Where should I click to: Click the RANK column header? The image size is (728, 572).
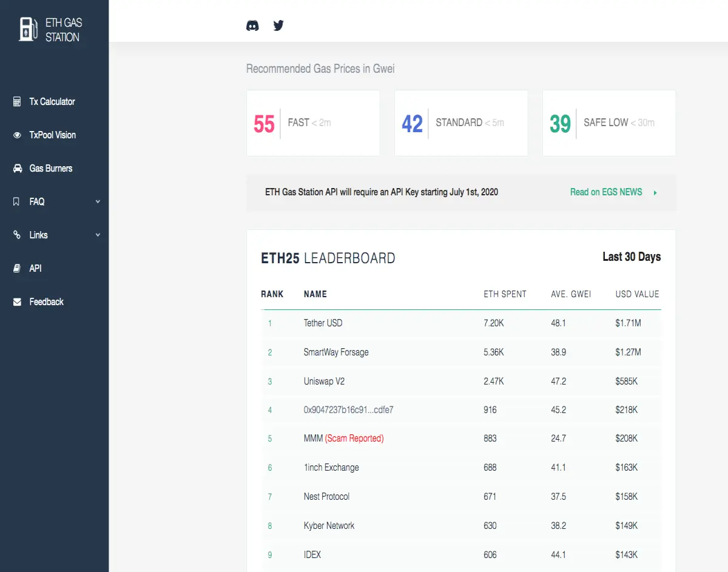pos(272,294)
